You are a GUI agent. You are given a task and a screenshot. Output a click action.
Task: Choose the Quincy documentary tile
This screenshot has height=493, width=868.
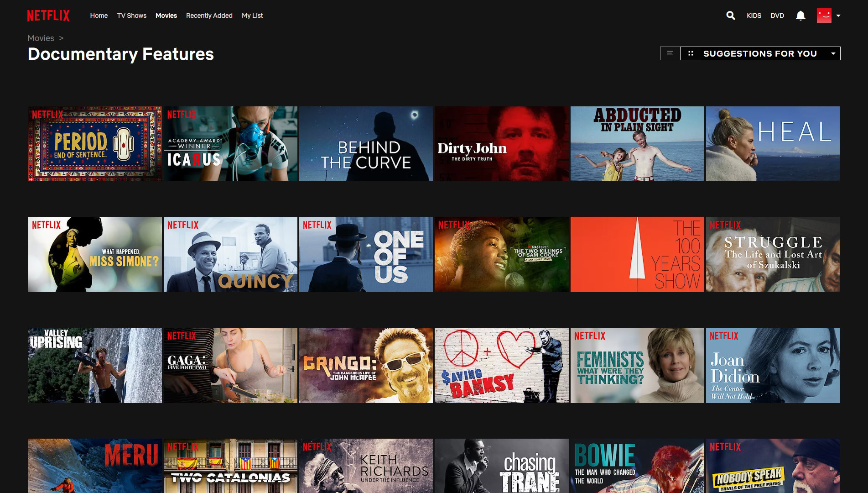(230, 254)
